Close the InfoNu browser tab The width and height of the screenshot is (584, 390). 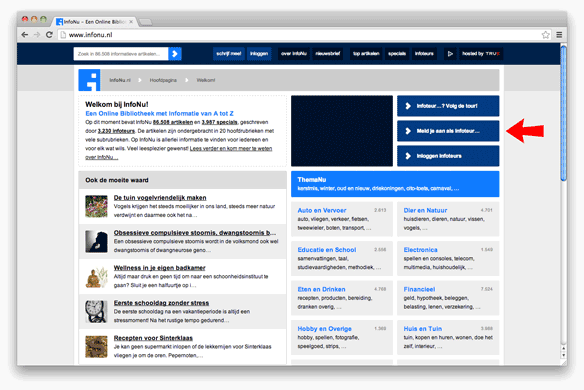pos(131,22)
